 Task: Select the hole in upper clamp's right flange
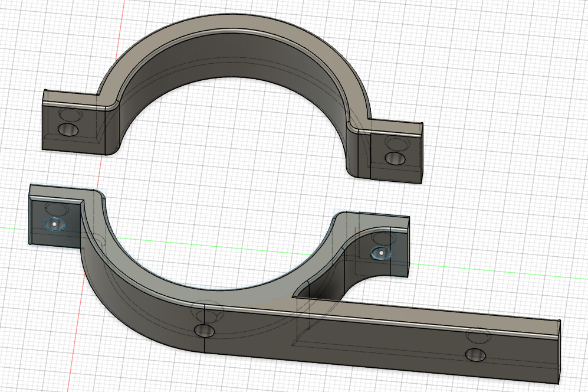tap(395, 158)
